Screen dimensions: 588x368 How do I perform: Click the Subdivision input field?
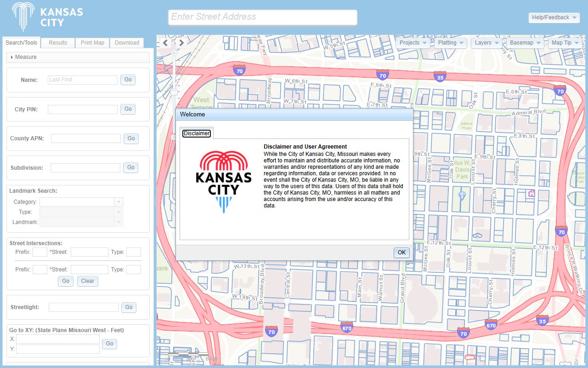point(85,168)
